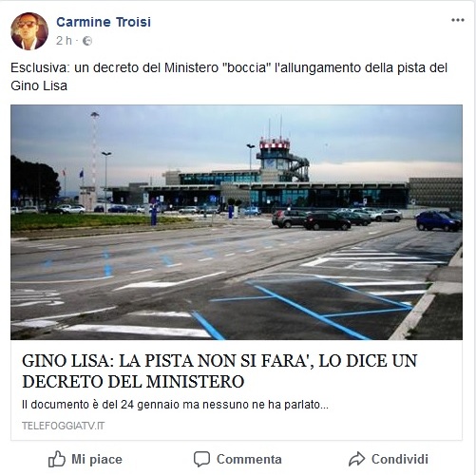Viewport: 476px width, 475px height.
Task: Click the Commenta label
Action: click(249, 459)
